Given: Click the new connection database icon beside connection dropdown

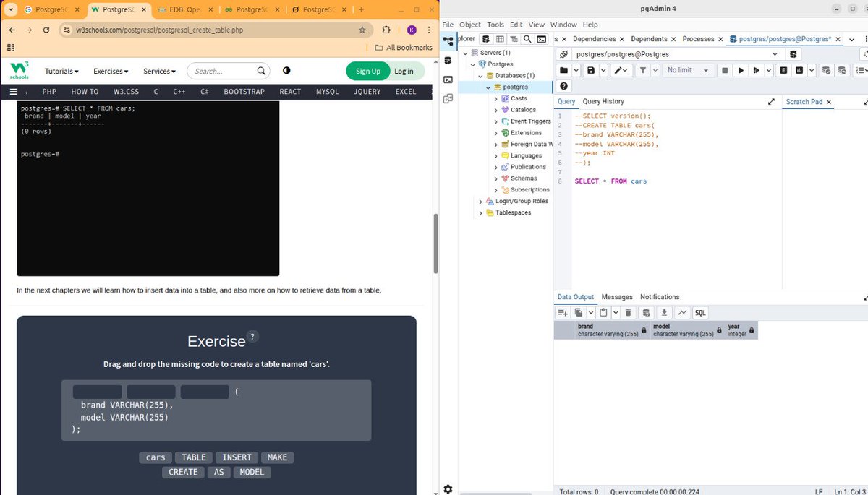Looking at the screenshot, I should (793, 54).
